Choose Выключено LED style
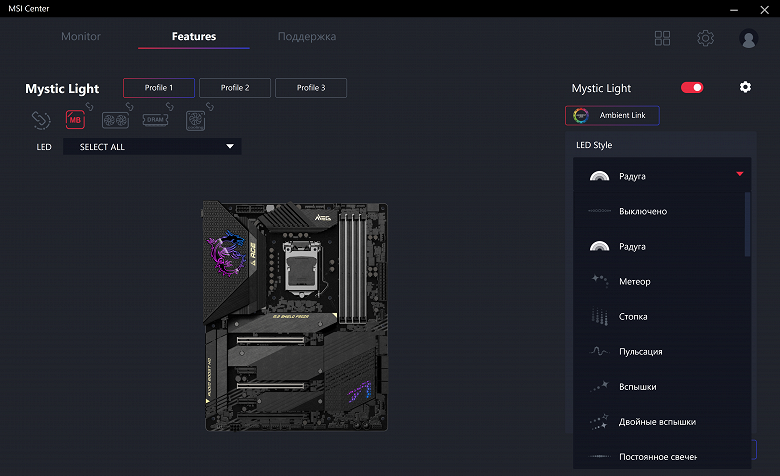The width and height of the screenshot is (780, 476). [x=659, y=211]
